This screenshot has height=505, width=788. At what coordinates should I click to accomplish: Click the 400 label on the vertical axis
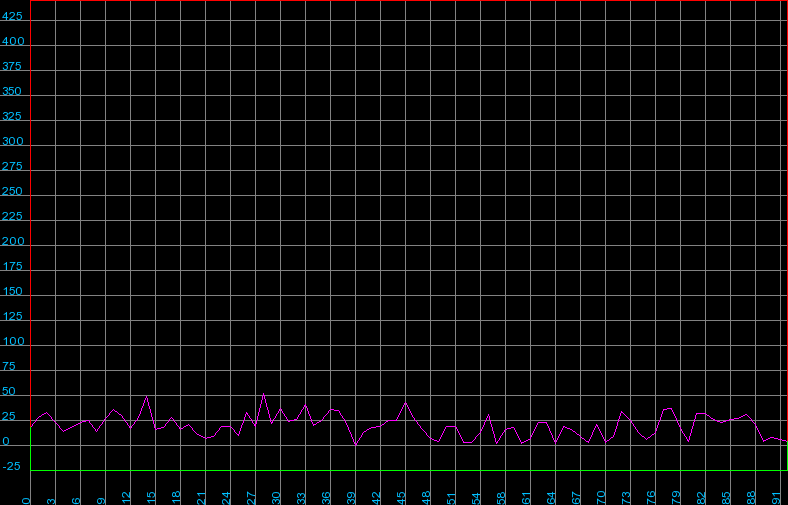pyautogui.click(x=13, y=41)
